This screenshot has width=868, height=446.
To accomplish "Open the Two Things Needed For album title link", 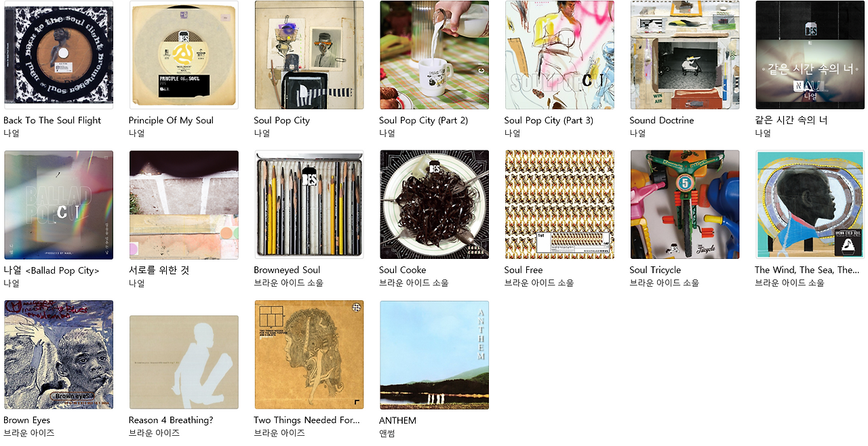I will pyautogui.click(x=307, y=420).
